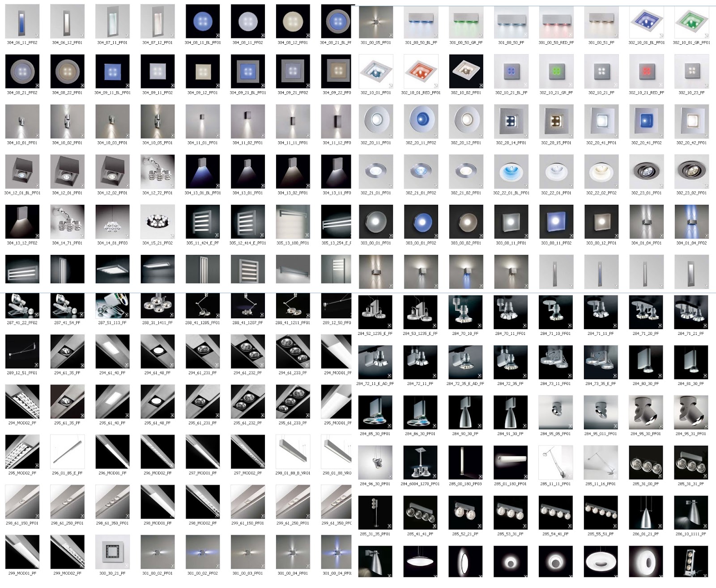716x588 pixels.
Task: Click the label 302_21_02_PF01
Action: [x=466, y=193]
